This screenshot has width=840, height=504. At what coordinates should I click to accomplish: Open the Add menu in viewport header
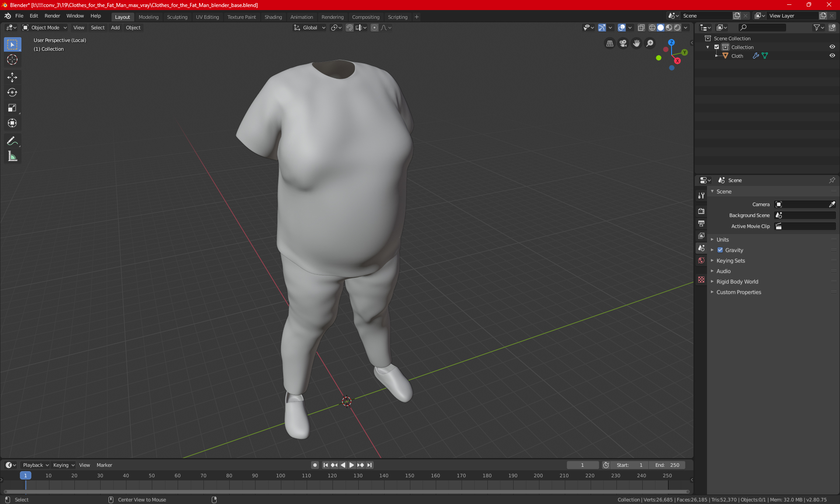pos(115,28)
